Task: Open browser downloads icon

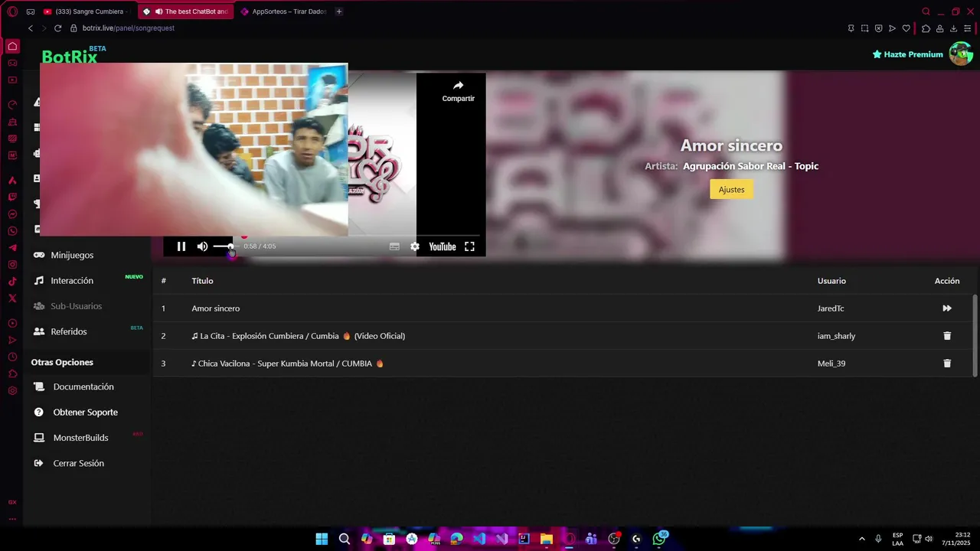Action: click(953, 28)
